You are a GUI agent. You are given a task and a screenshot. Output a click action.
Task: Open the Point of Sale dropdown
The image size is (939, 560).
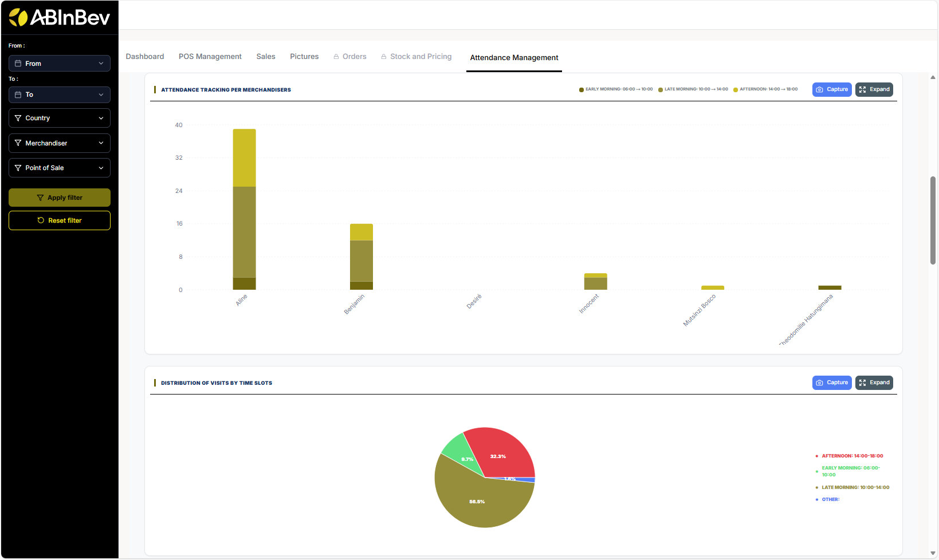(x=60, y=168)
